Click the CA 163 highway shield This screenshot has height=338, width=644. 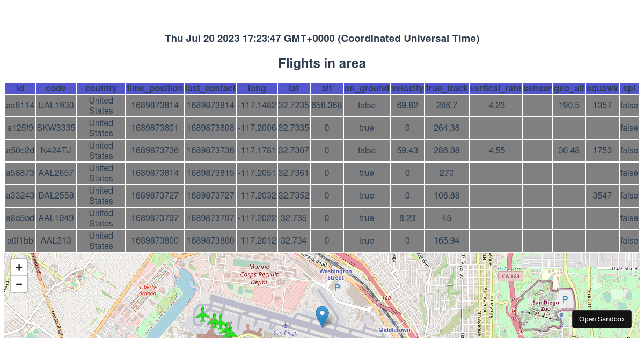click(510, 276)
